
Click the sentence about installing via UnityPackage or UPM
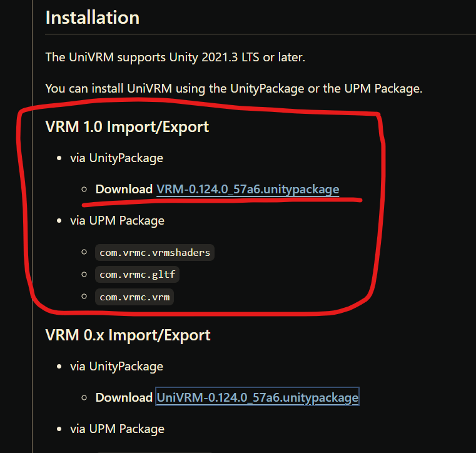click(x=234, y=89)
